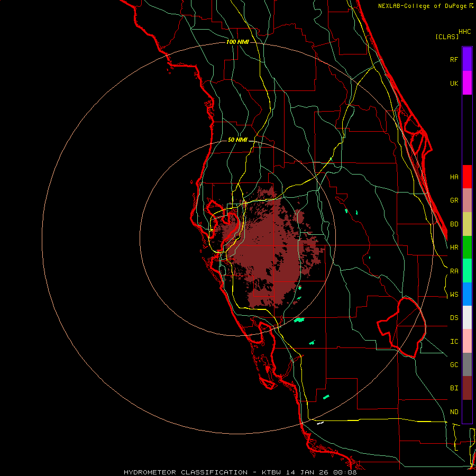Click the IC light pink legend swatch

467,341
